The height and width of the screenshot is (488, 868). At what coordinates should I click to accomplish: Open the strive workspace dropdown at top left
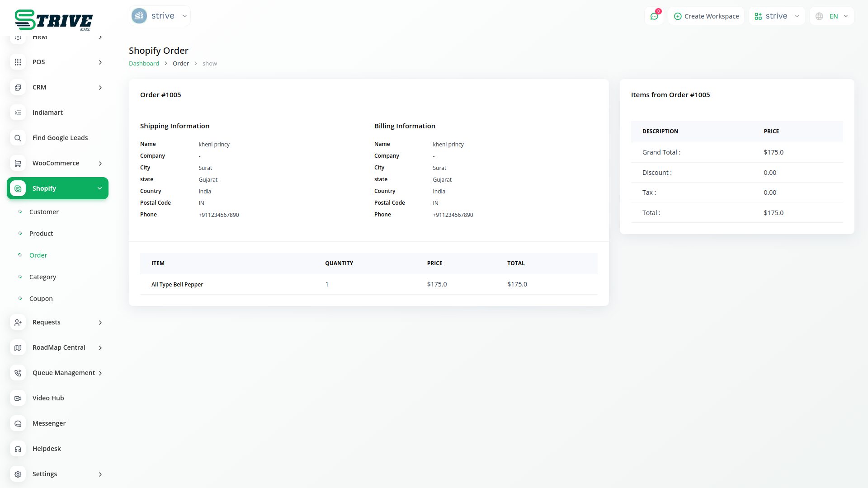click(160, 16)
